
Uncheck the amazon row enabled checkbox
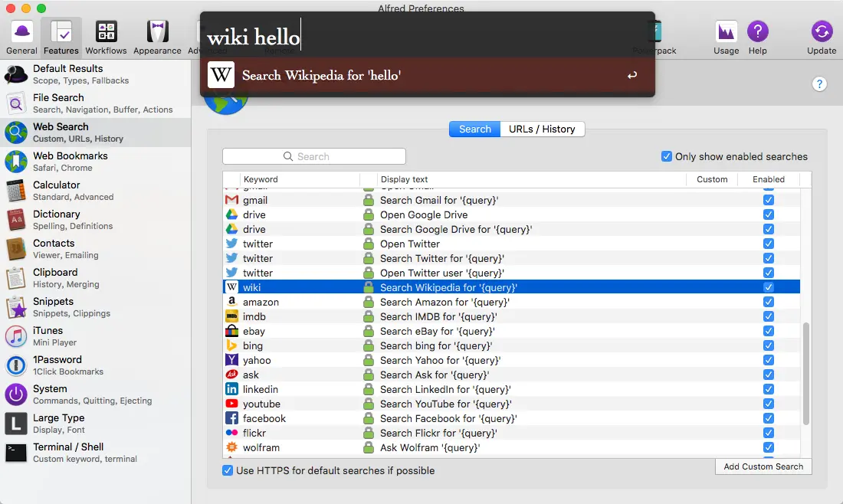pyautogui.click(x=768, y=302)
